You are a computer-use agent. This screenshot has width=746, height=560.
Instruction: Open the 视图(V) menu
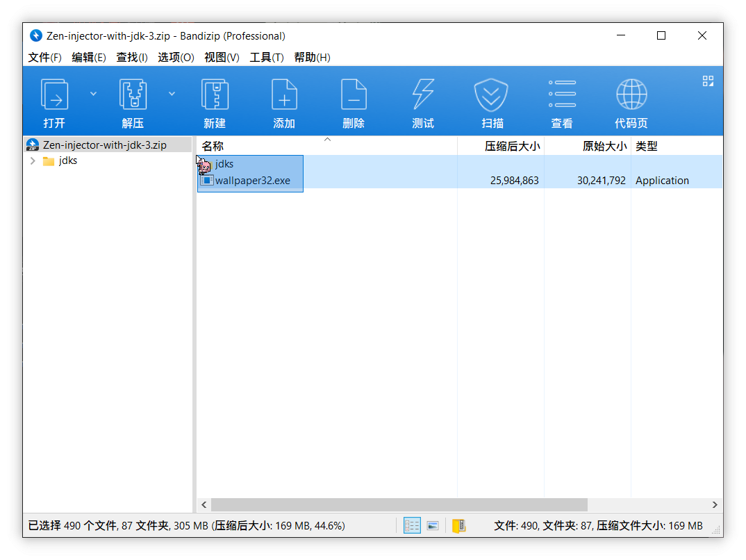click(x=222, y=58)
